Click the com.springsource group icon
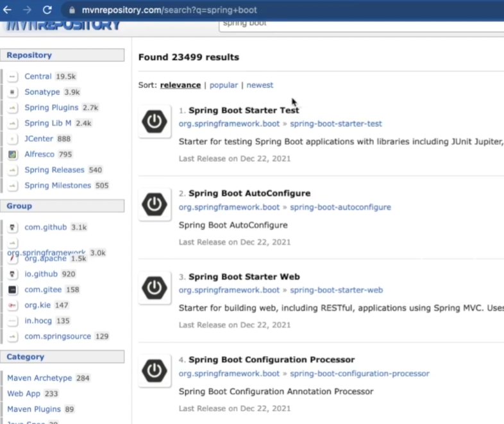504x424 pixels. [12, 336]
